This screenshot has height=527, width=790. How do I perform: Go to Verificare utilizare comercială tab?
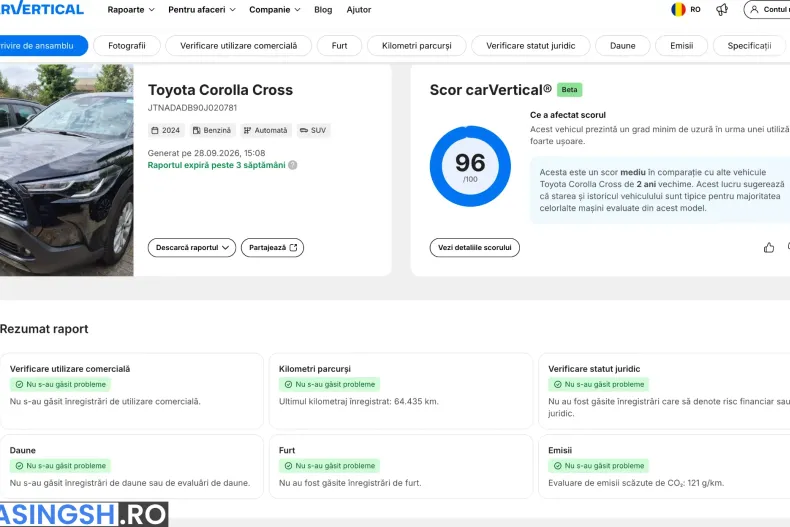coord(239,46)
